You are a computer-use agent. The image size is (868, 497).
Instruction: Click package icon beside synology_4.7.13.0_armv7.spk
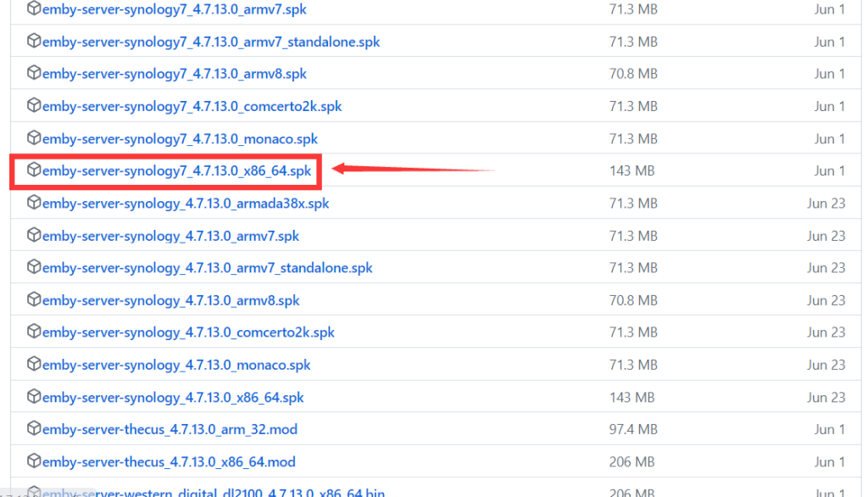tap(34, 234)
